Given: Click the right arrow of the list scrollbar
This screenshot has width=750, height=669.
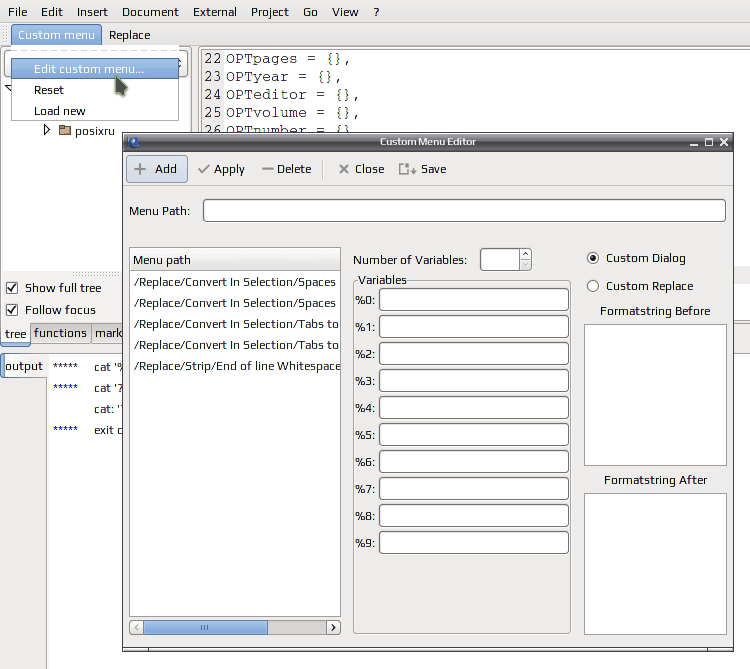Looking at the screenshot, I should (x=333, y=627).
